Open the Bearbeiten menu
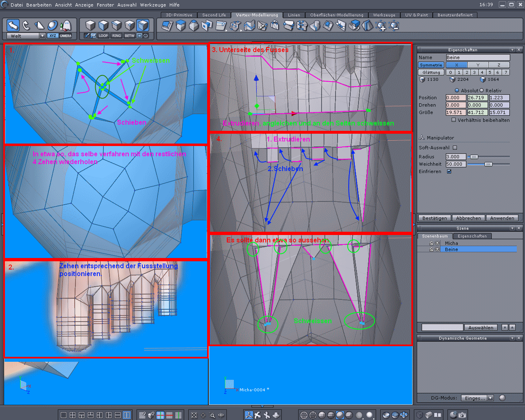Screen dimensions: 525x420 (39, 5)
